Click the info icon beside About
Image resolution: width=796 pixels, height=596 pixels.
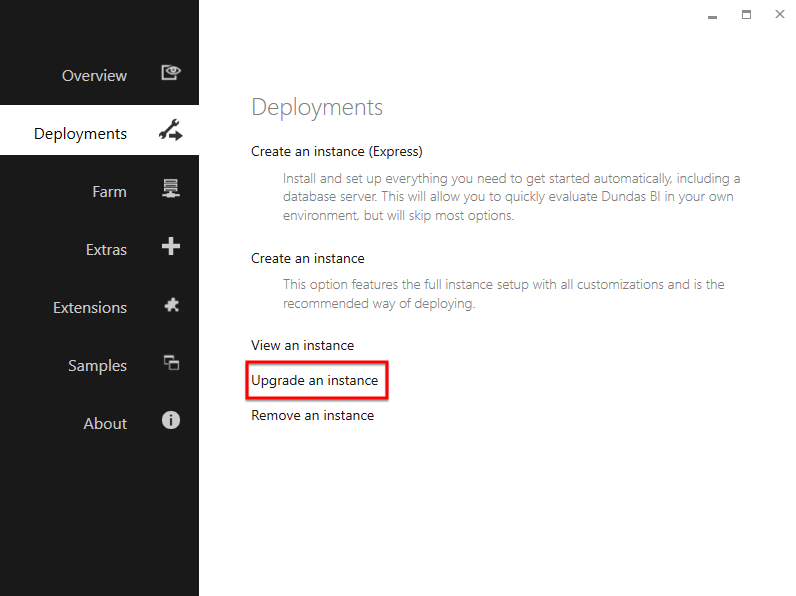[x=171, y=420]
